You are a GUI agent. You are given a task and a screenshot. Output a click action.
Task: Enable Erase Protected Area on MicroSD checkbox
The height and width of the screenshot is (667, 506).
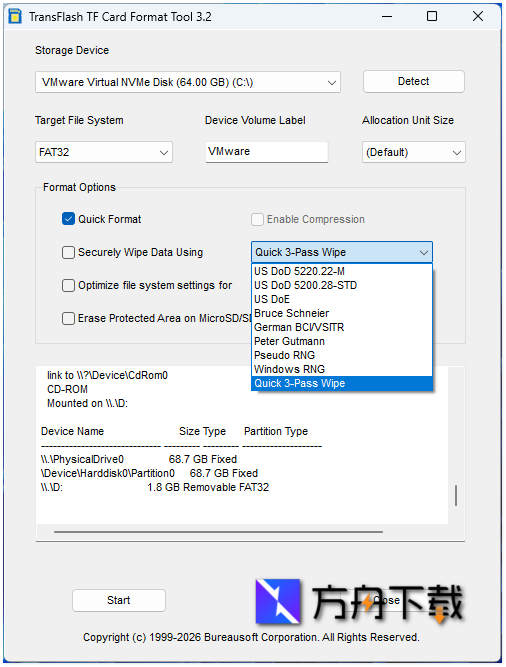pyautogui.click(x=68, y=318)
